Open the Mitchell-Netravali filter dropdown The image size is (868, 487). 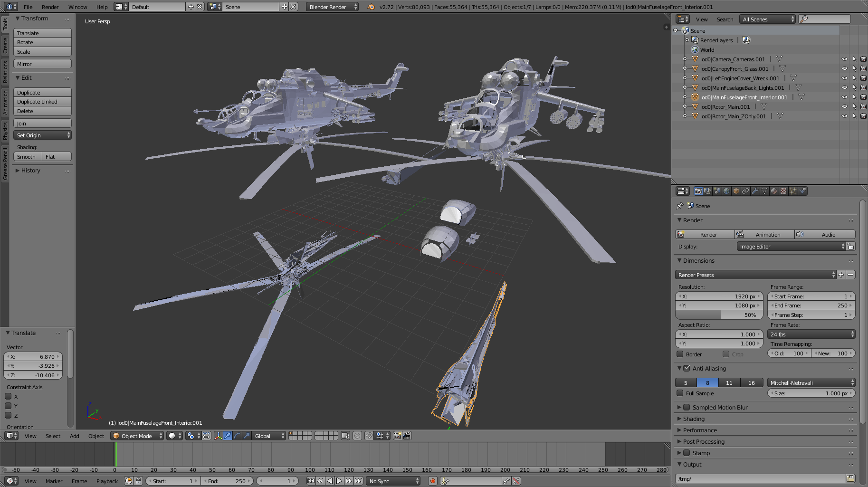click(x=811, y=383)
